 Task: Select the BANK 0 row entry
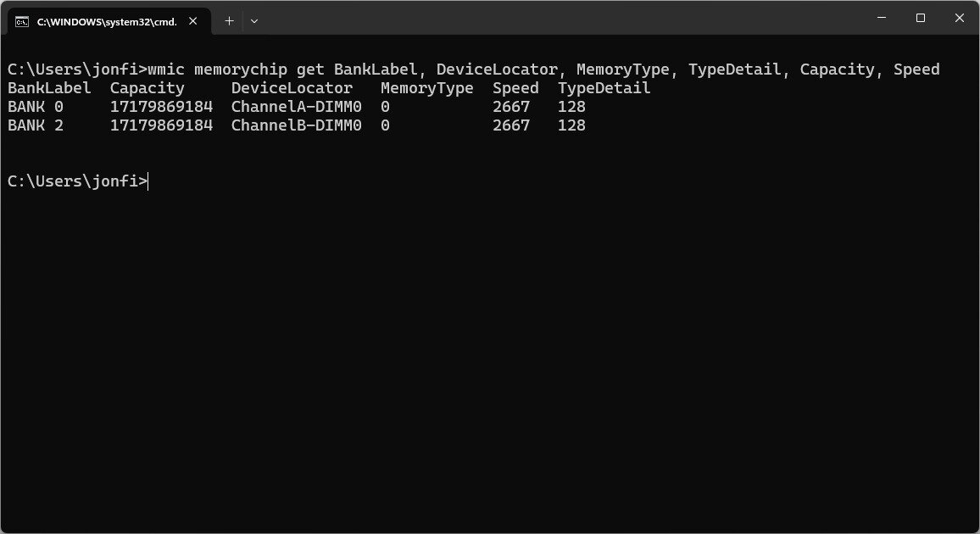point(34,106)
